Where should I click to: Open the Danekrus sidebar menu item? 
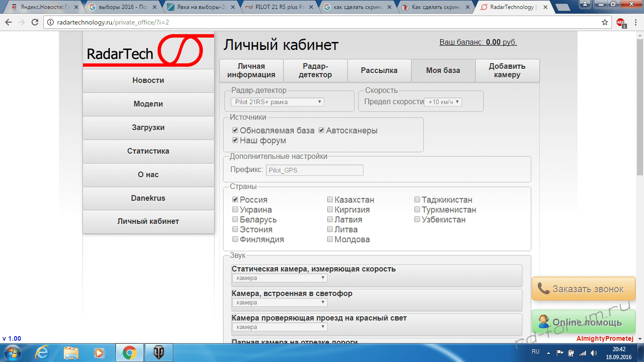[148, 198]
